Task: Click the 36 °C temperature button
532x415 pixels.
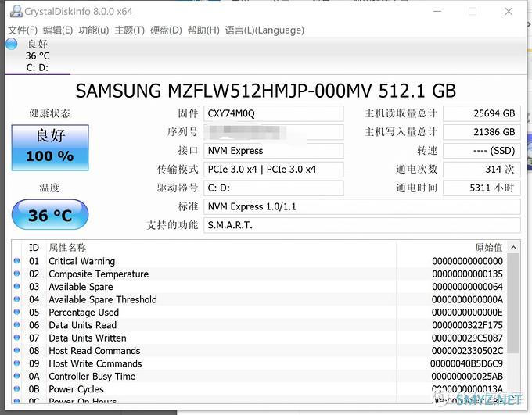Action: tap(50, 215)
